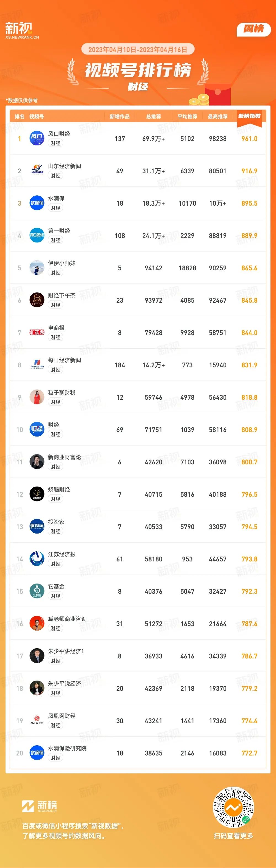Click the 新榜指数 column header
The width and height of the screenshot is (276, 868).
tap(250, 116)
